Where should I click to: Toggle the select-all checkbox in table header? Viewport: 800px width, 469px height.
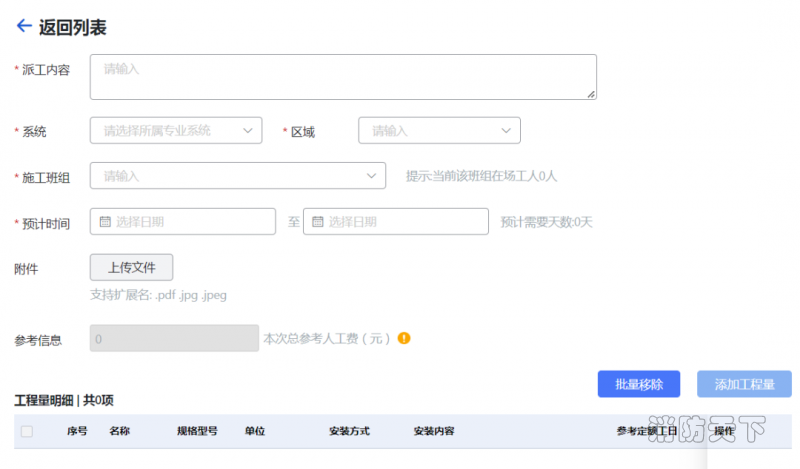[27, 431]
